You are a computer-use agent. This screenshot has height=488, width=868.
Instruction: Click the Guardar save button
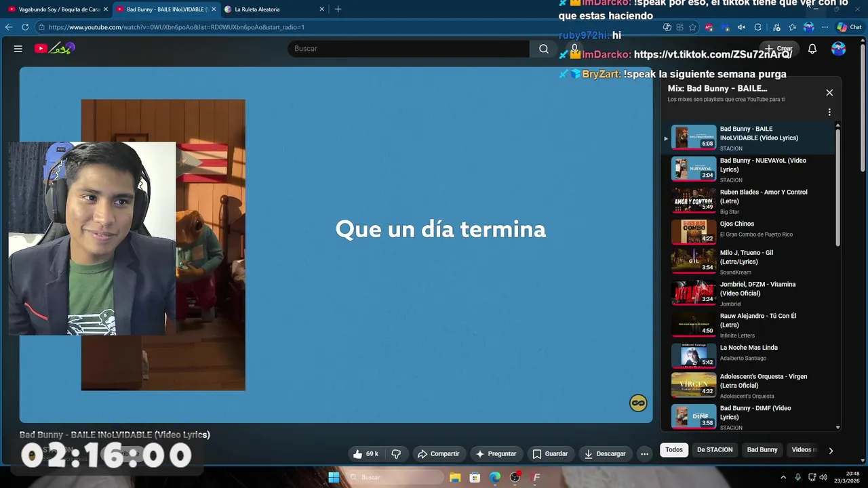point(550,454)
